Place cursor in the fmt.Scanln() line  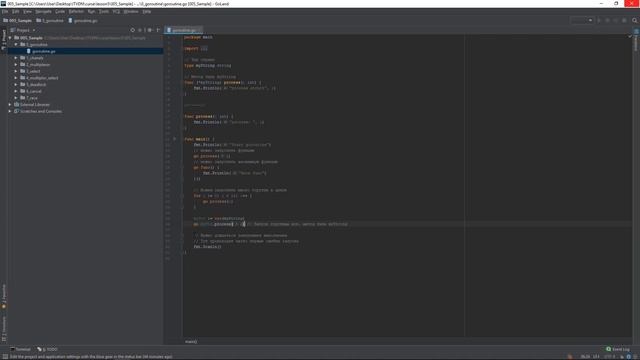(x=207, y=247)
